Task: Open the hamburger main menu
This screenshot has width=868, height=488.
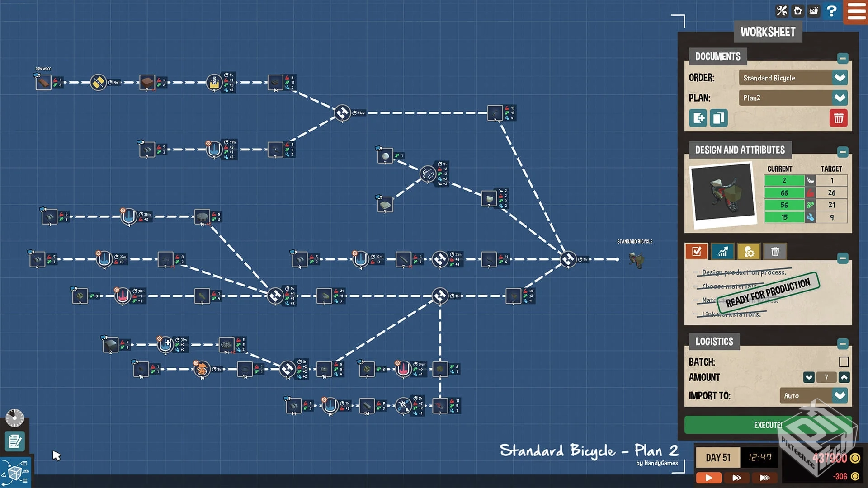Action: (x=856, y=11)
